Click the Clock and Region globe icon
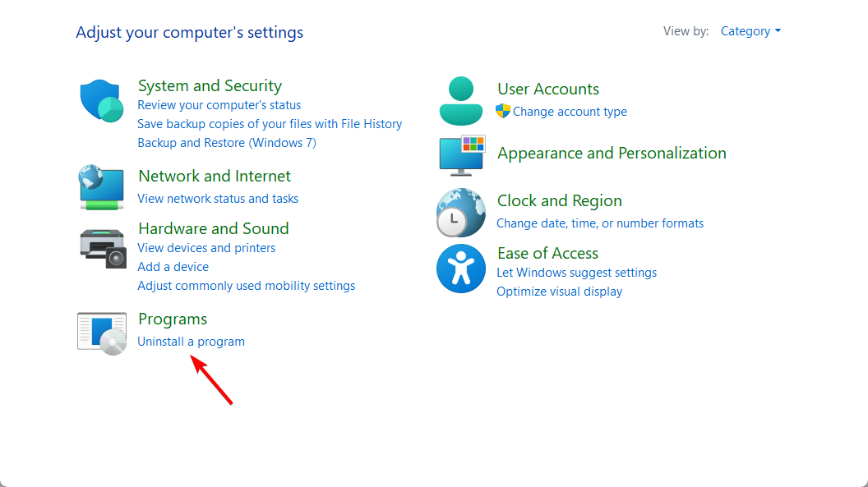The image size is (868, 487). 461,212
